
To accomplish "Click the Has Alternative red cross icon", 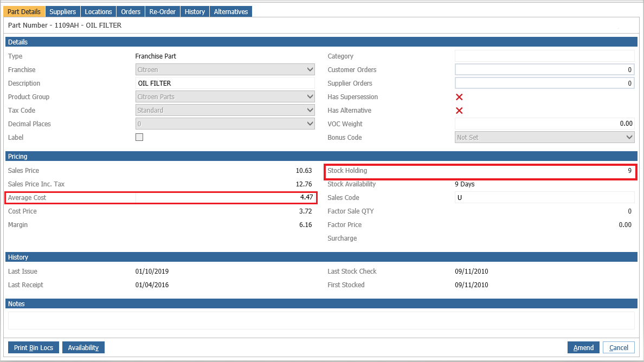I will point(459,111).
